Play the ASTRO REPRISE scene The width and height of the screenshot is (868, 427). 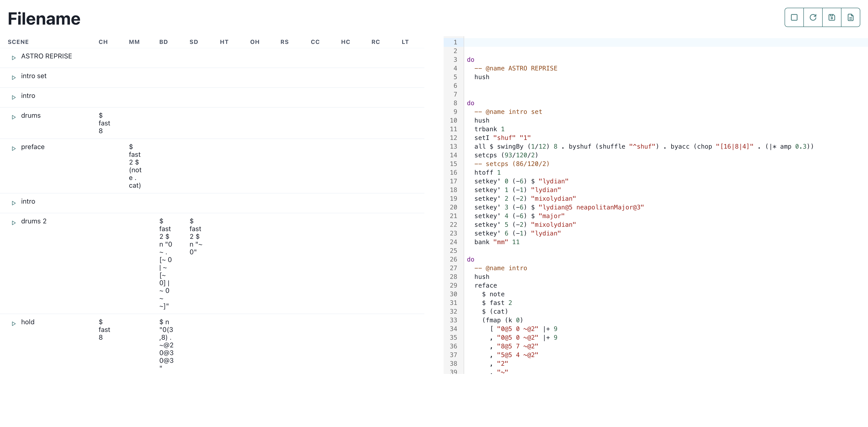(x=14, y=58)
